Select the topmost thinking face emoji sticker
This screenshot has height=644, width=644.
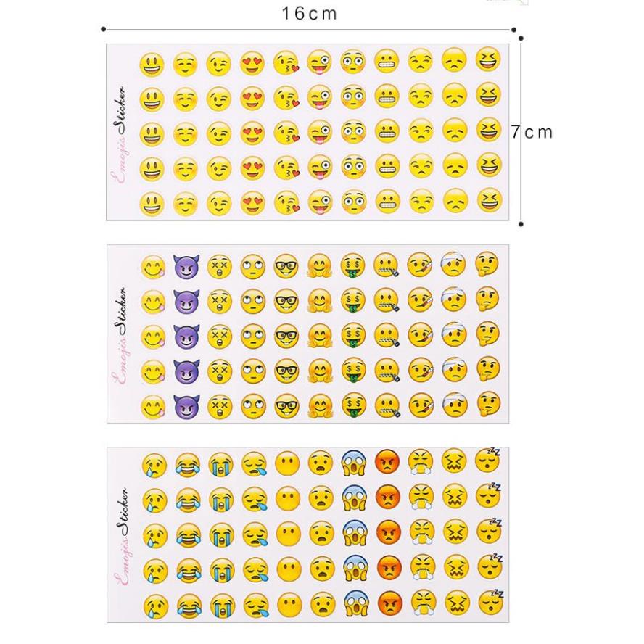click(x=487, y=264)
